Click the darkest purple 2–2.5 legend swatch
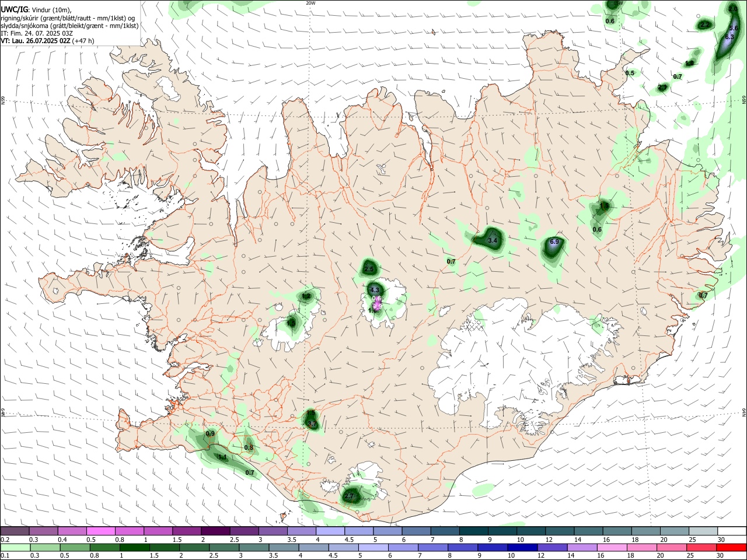This screenshot has height=560, width=747. click(215, 531)
